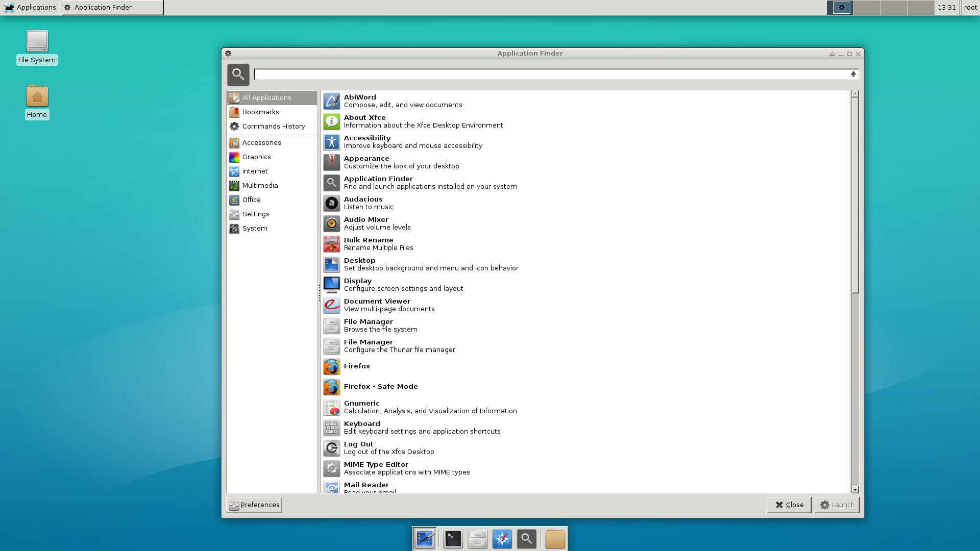Show the Commands History category
Screen dimensions: 980x551
point(272,126)
